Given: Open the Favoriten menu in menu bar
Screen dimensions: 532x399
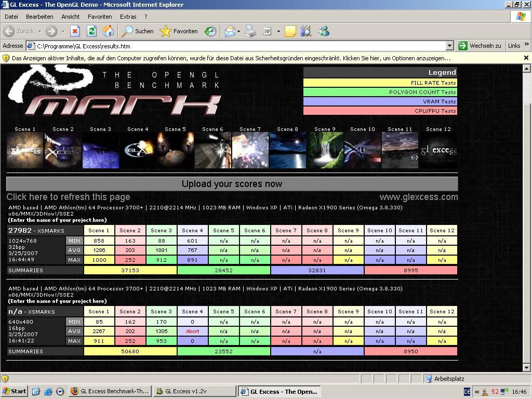Looking at the screenshot, I should 100,17.
